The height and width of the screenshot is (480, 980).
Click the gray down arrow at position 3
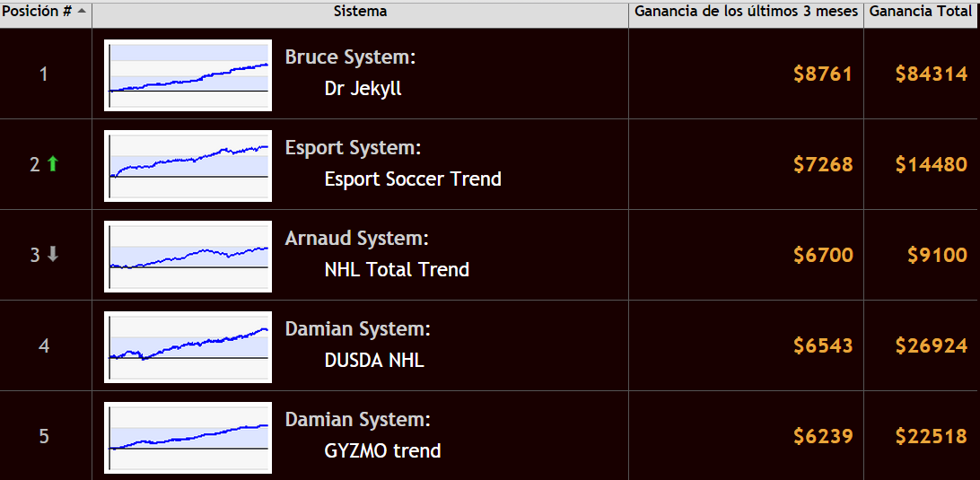[x=53, y=255]
